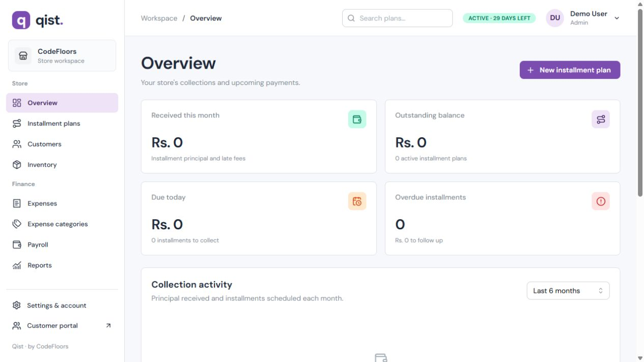Viewport: 644px width, 362px height.
Task: Click the Installment plans sidebar icon
Action: (17, 124)
